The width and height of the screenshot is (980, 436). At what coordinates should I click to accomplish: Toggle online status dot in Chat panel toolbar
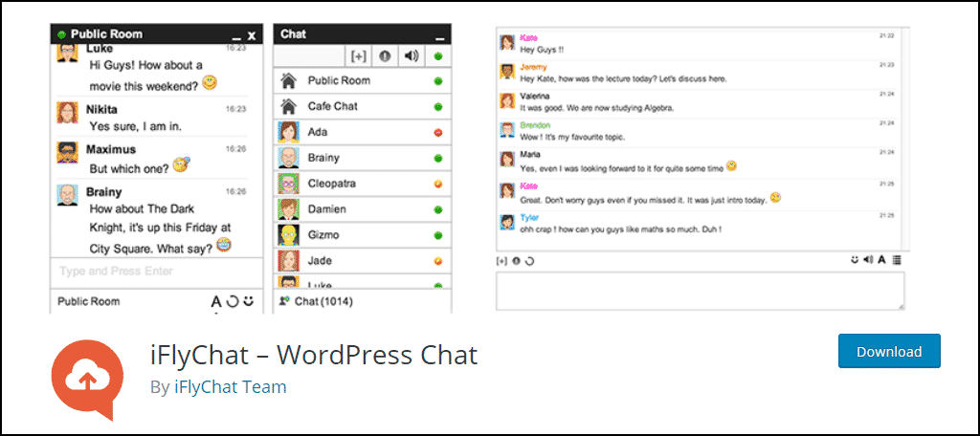point(438,56)
